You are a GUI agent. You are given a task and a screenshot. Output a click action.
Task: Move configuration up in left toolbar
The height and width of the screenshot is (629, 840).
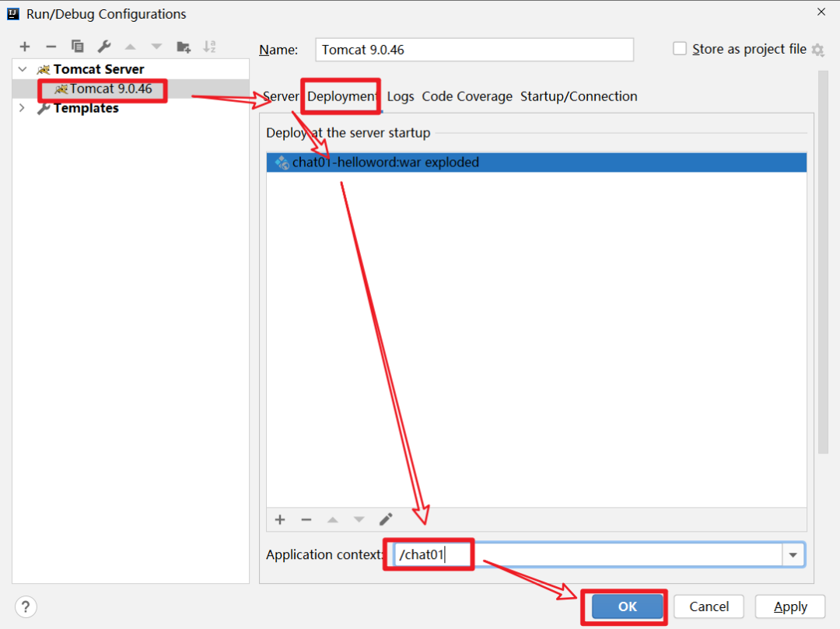tap(130, 47)
